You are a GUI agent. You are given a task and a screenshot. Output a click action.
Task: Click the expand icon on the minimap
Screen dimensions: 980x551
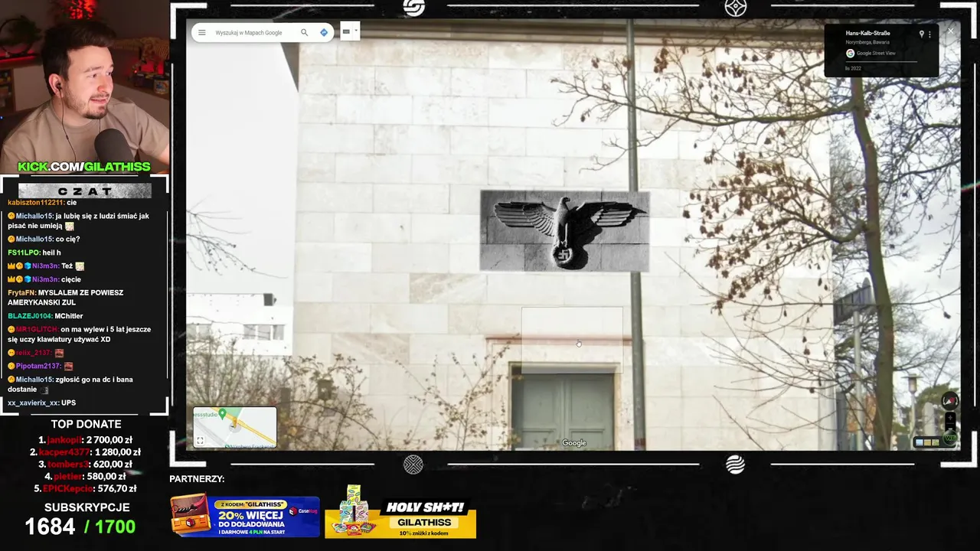[200, 441]
